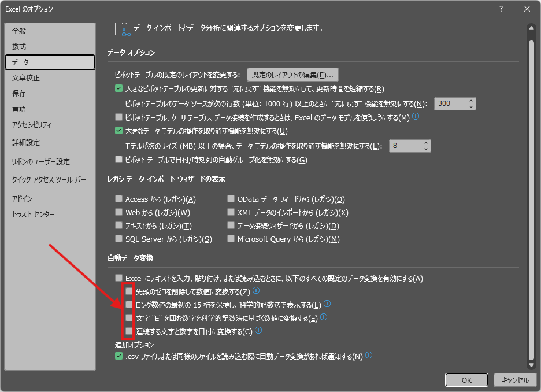Image resolution: width=541 pixels, height=392 pixels.
Task: Check 以下のすべての既定のデータ変換を有効にする
Action: click(118, 278)
